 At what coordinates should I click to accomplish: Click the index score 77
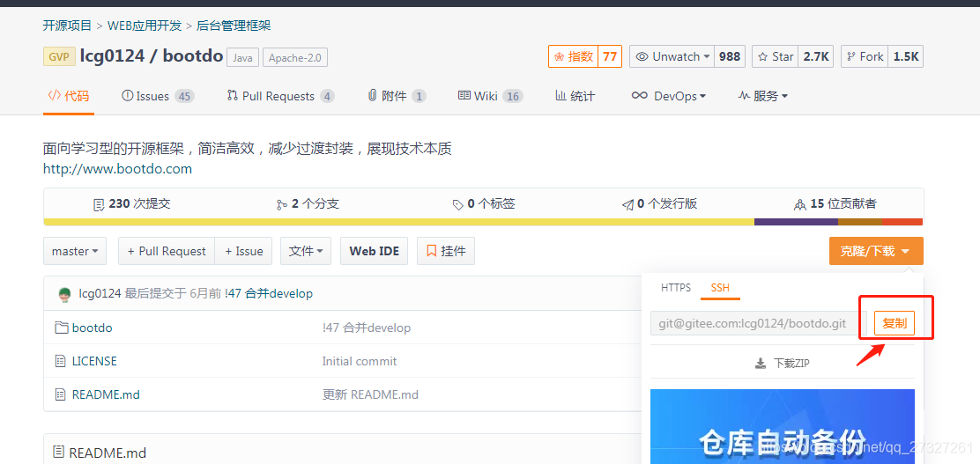point(610,57)
